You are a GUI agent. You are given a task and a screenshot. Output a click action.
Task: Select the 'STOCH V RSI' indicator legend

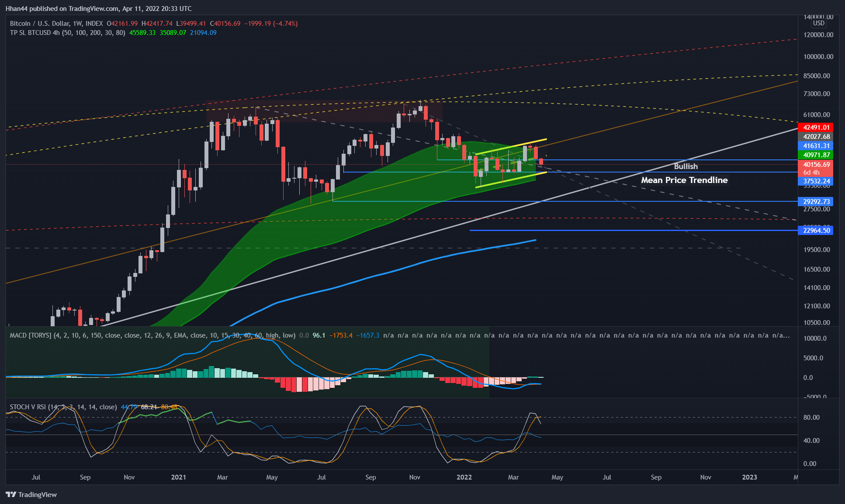[63, 407]
